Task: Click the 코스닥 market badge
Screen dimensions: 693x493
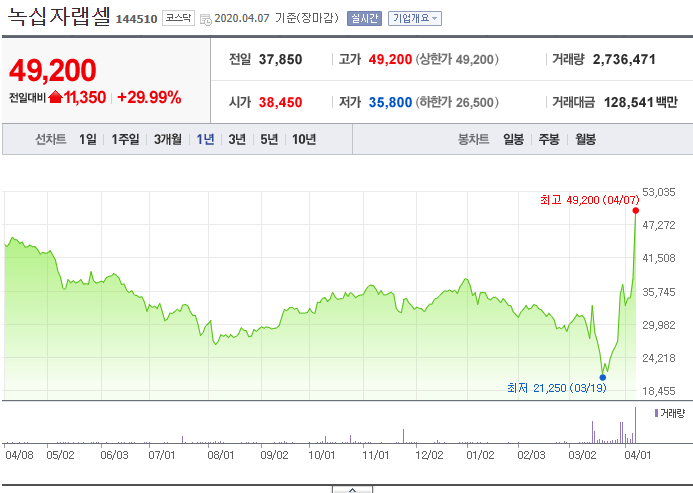Action: click(x=178, y=18)
